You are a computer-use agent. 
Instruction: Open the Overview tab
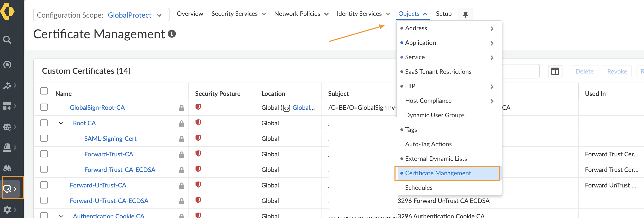[x=190, y=14]
